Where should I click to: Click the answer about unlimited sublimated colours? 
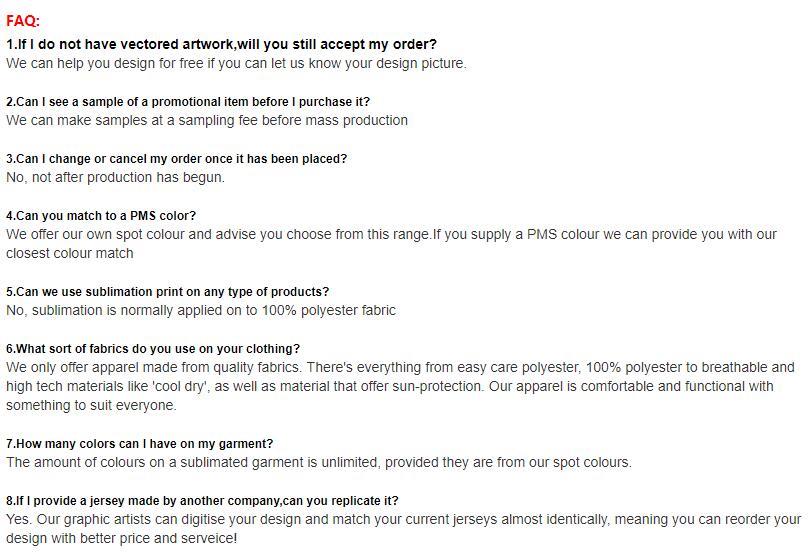pyautogui.click(x=319, y=463)
